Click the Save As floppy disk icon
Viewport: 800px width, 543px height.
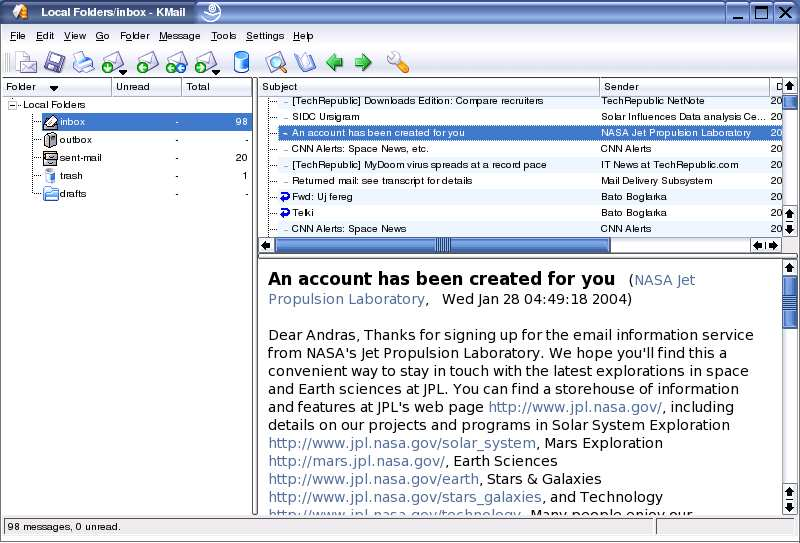tap(55, 62)
